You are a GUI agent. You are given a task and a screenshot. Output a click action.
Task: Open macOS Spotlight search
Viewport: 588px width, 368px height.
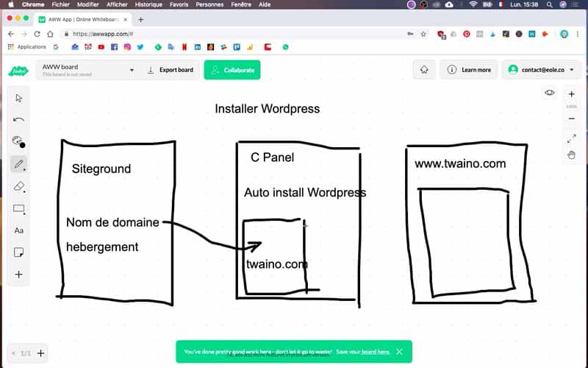tap(549, 4)
